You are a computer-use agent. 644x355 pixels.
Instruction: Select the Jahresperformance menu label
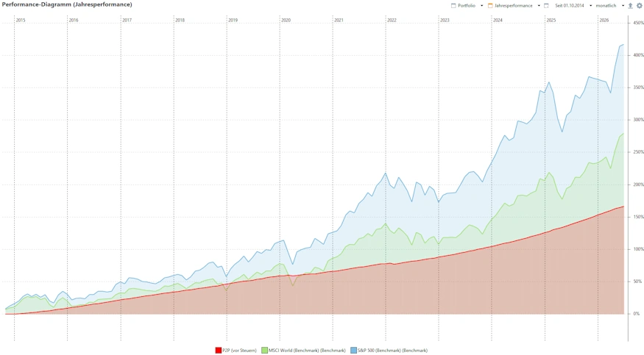tap(514, 6)
